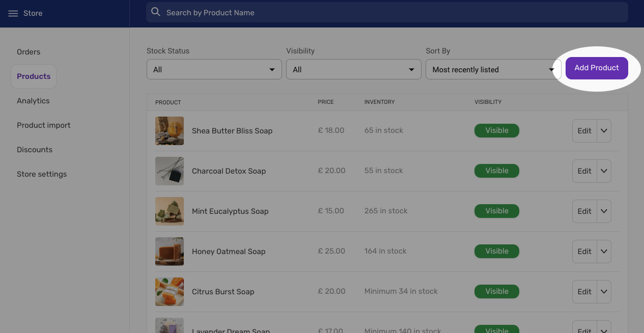Expand edit options for Charcoal Detox Soap

point(604,171)
